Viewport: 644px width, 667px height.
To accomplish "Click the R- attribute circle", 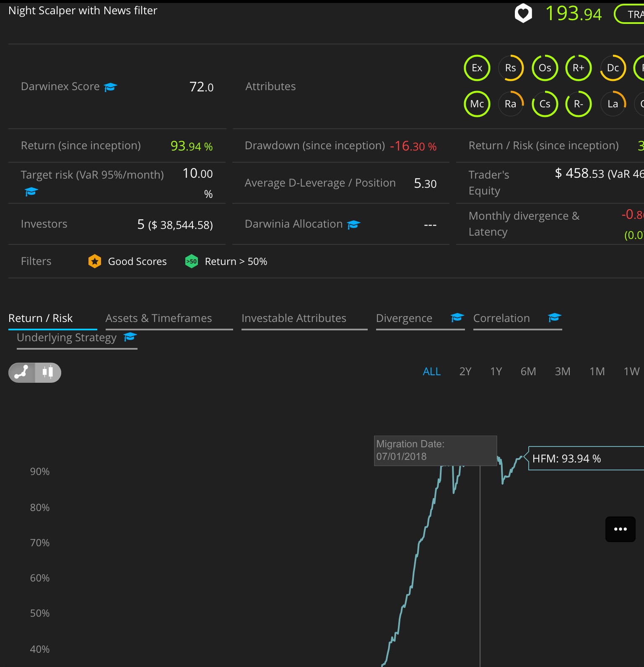I will click(x=579, y=104).
